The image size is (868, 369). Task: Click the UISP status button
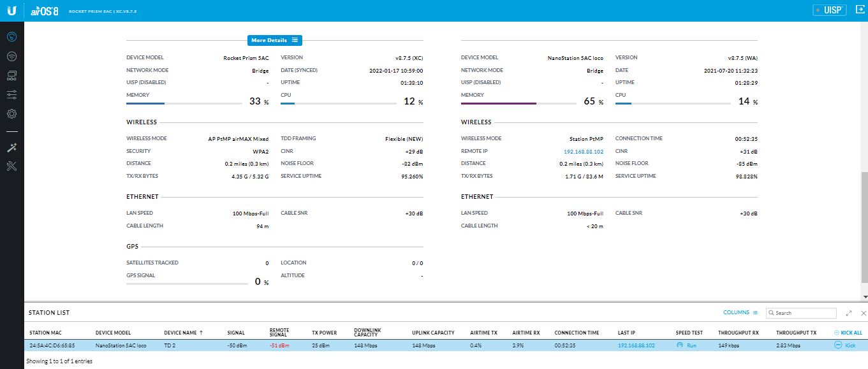coord(830,10)
